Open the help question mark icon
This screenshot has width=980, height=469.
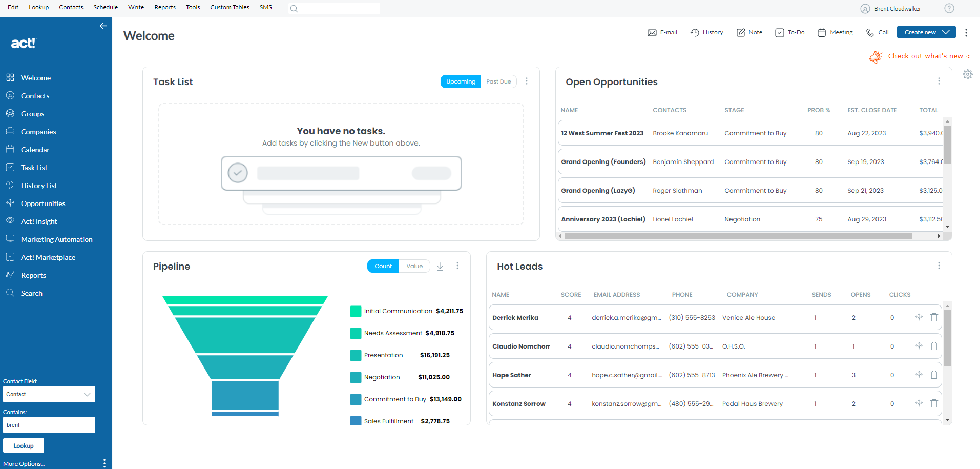point(949,8)
